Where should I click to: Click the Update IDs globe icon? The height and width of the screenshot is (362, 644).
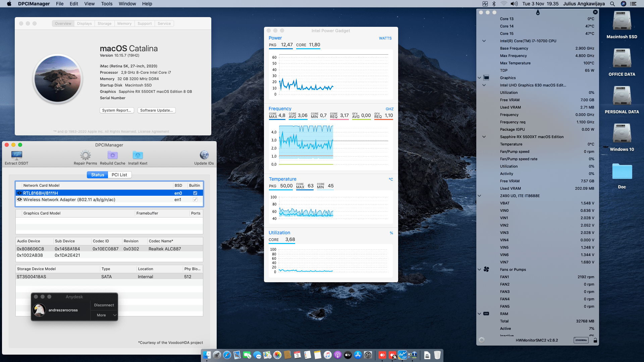coord(204,155)
